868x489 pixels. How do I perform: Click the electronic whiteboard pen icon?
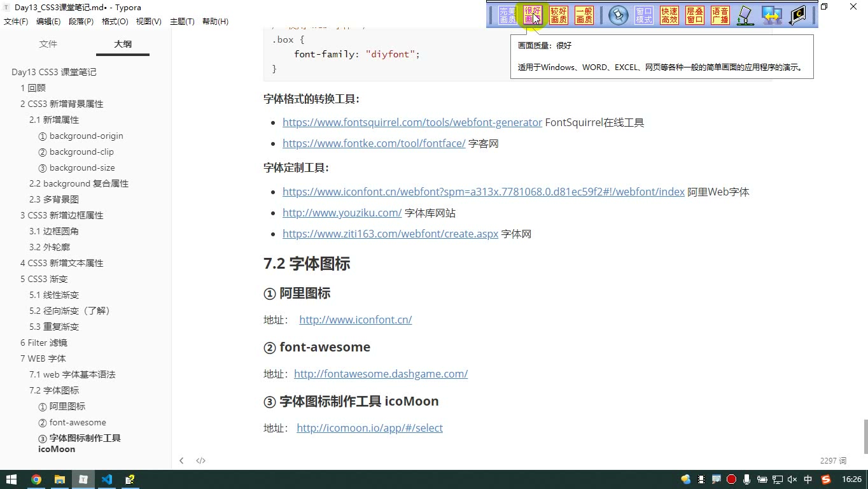click(745, 15)
